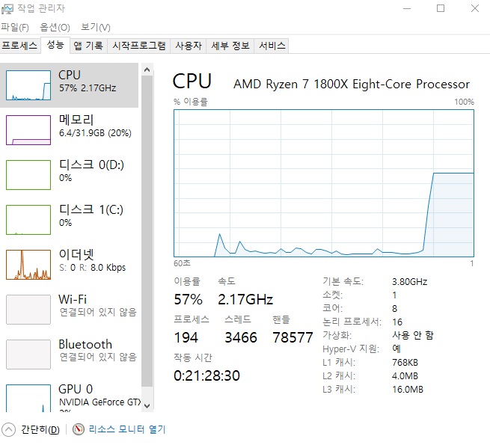
Task: Click the resource monitor gauge icon
Action: tap(78, 429)
